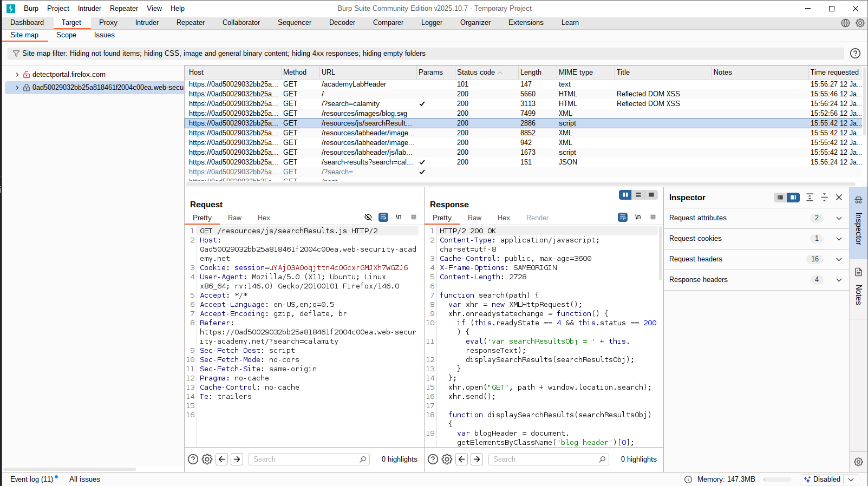The image size is (868, 486).
Task: Open Burp settings gear at top right
Action: pyautogui.click(x=860, y=23)
